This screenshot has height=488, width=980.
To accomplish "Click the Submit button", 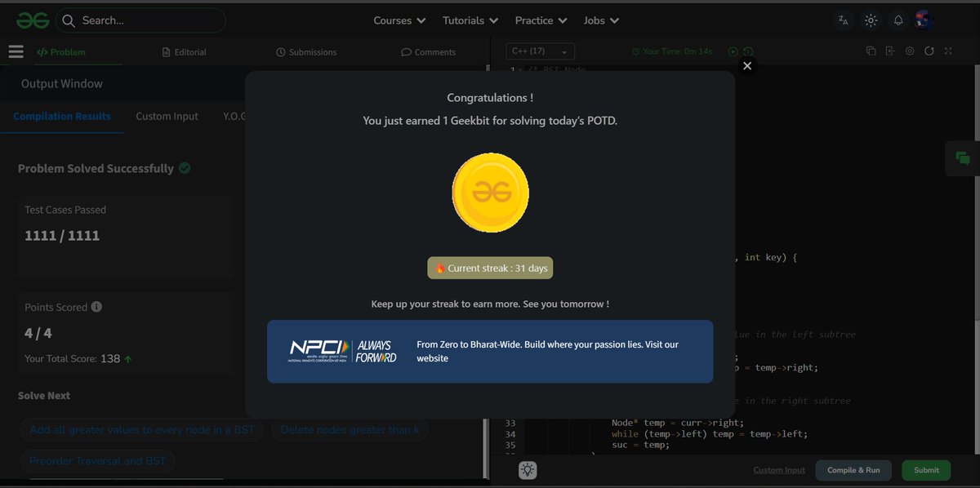I will [926, 470].
